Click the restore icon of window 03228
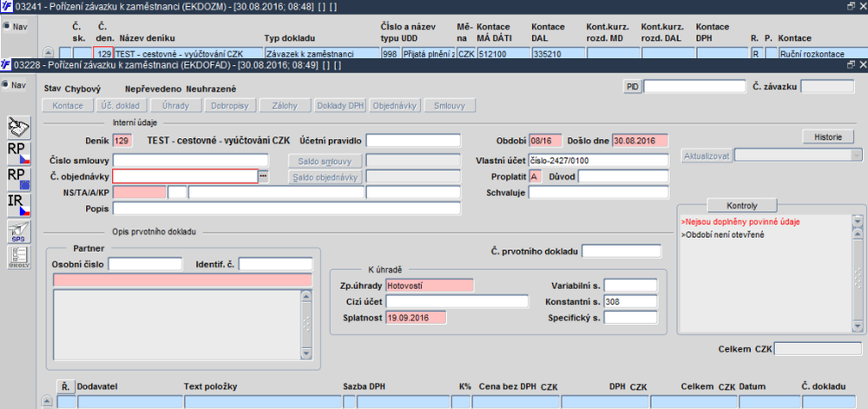The width and height of the screenshot is (868, 409). click(x=852, y=65)
